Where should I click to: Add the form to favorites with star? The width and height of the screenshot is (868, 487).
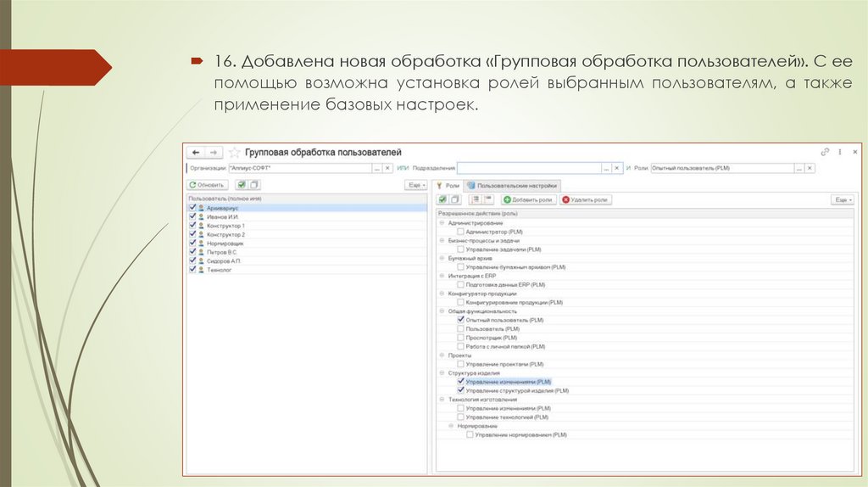tap(235, 153)
